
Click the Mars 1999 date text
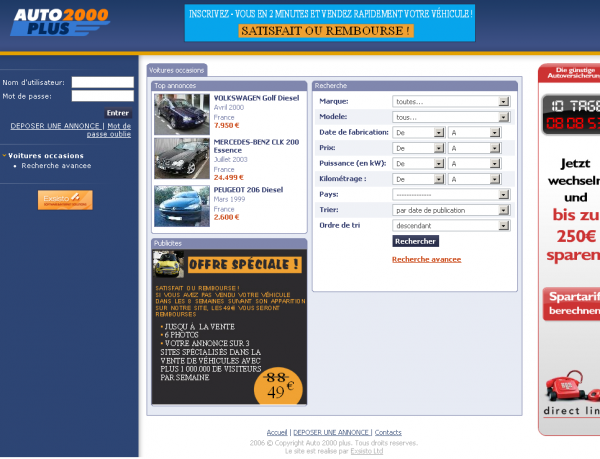[x=229, y=199]
